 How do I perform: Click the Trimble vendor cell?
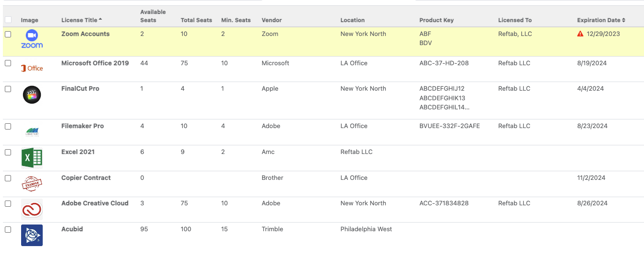[x=273, y=229]
